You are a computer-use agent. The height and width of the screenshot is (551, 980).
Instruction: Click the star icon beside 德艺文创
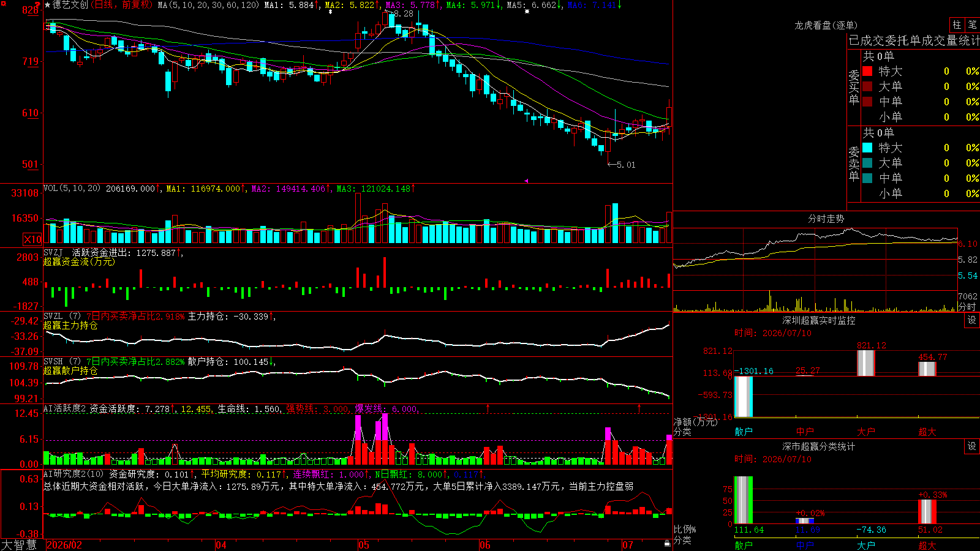(47, 5)
